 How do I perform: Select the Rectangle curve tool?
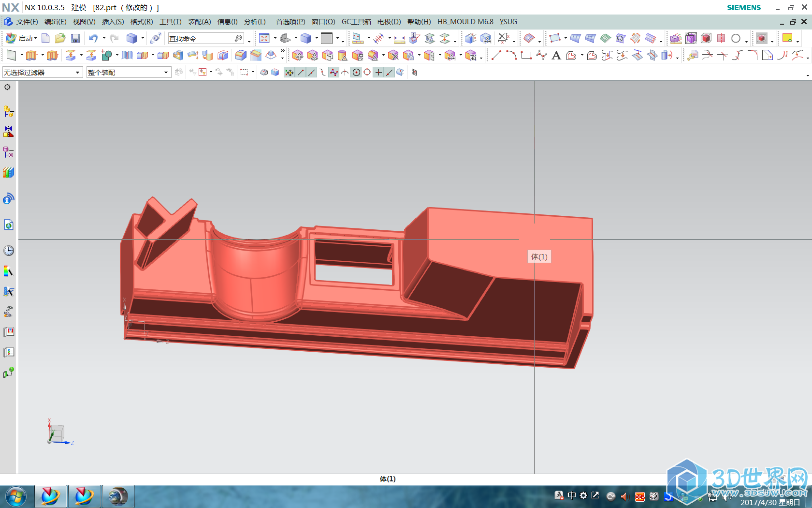tap(526, 55)
